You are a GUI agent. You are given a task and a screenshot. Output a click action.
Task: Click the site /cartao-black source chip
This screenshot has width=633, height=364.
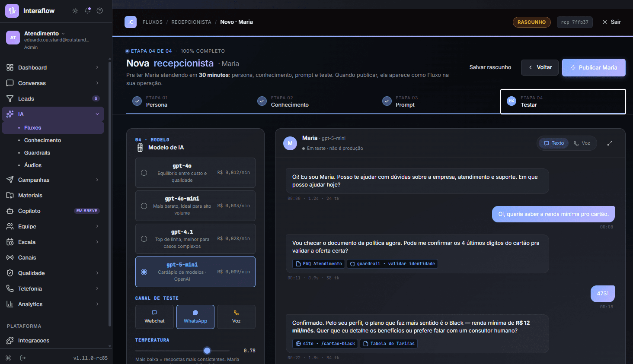tap(325, 344)
